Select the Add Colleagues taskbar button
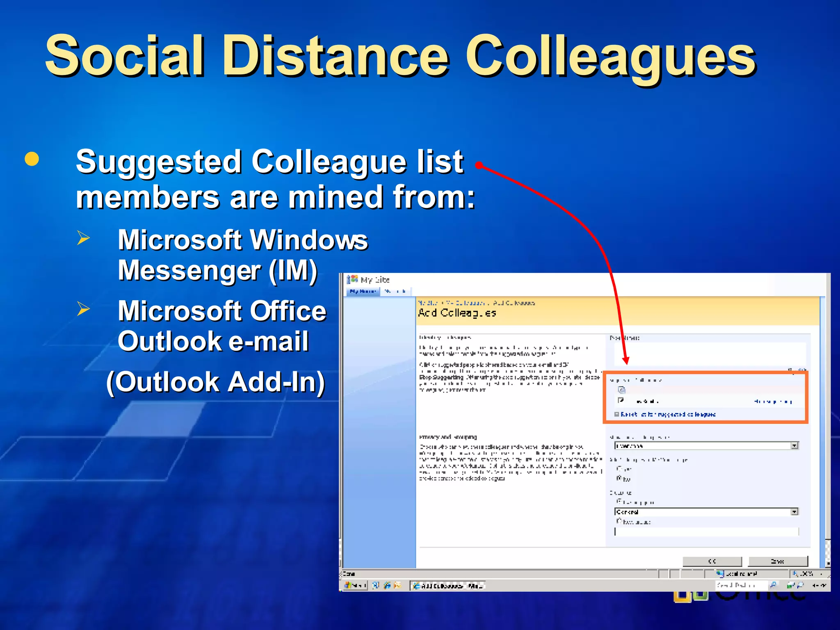Image resolution: width=840 pixels, height=630 pixels. pyautogui.click(x=447, y=586)
